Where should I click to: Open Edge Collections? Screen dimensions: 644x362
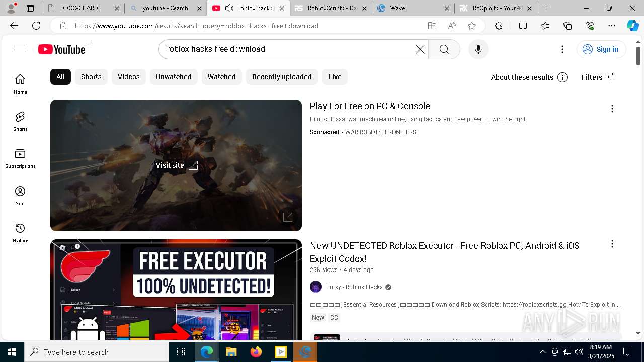pos(568,26)
